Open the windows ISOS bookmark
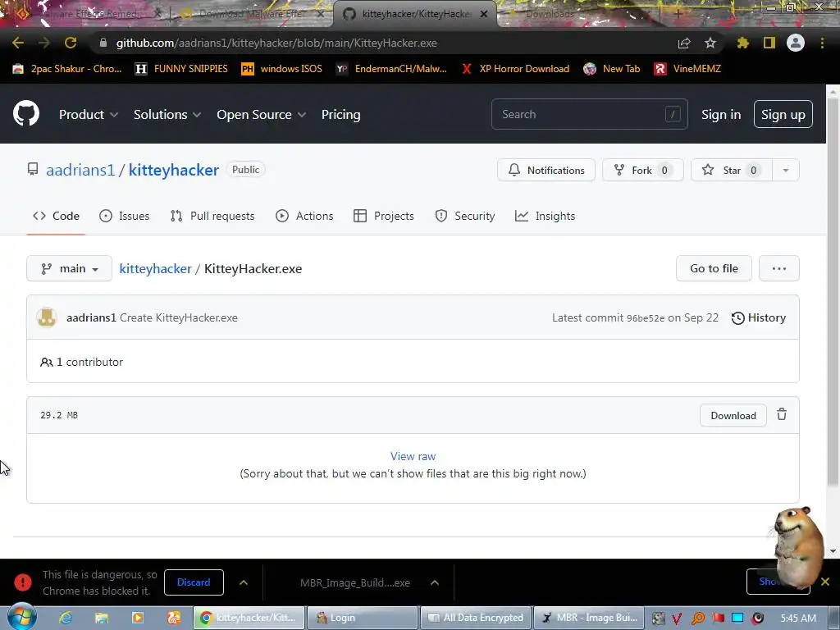840x630 pixels. tap(282, 69)
